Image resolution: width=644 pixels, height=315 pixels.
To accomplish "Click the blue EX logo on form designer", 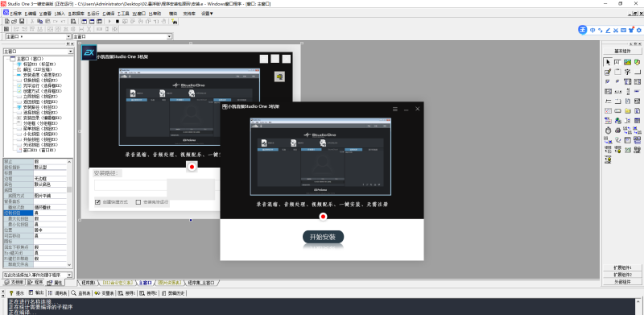I will point(89,52).
